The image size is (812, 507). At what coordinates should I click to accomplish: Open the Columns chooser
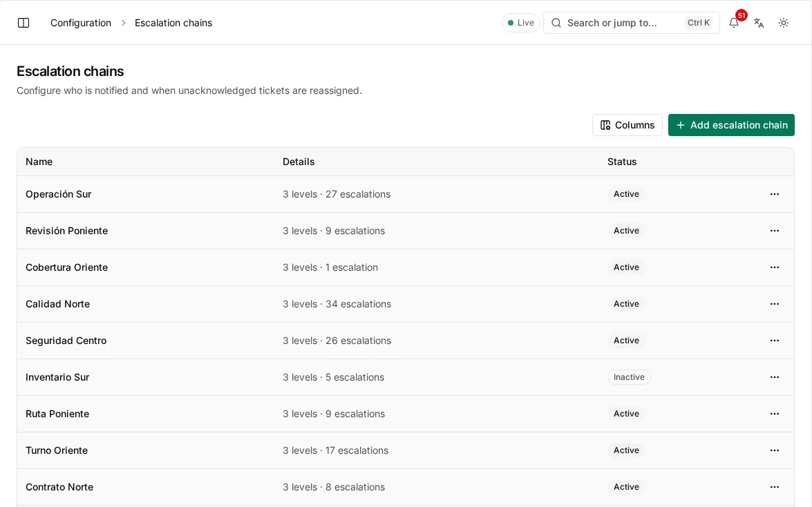coord(627,125)
